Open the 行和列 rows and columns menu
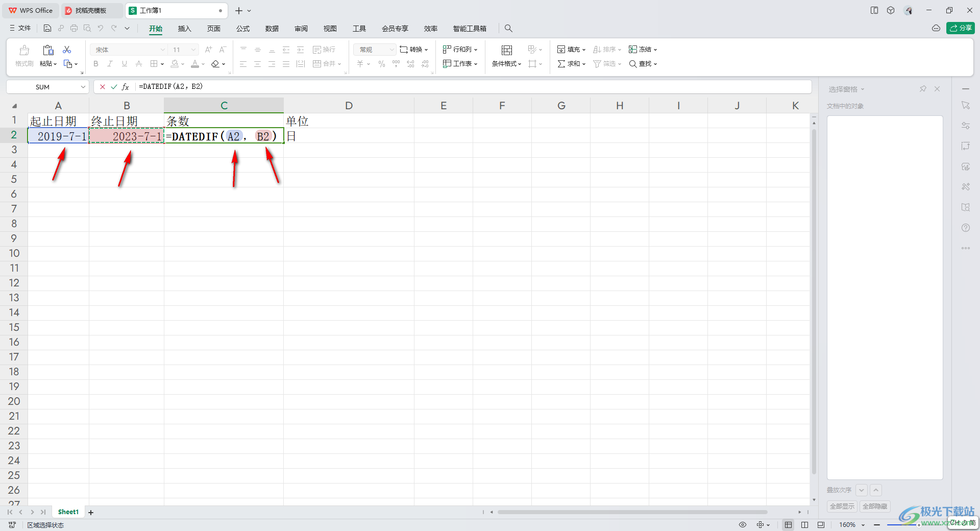The image size is (980, 531). (460, 50)
